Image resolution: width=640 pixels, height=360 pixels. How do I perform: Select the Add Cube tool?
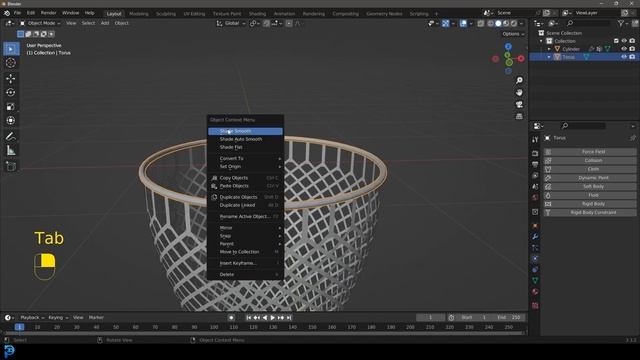[x=11, y=166]
